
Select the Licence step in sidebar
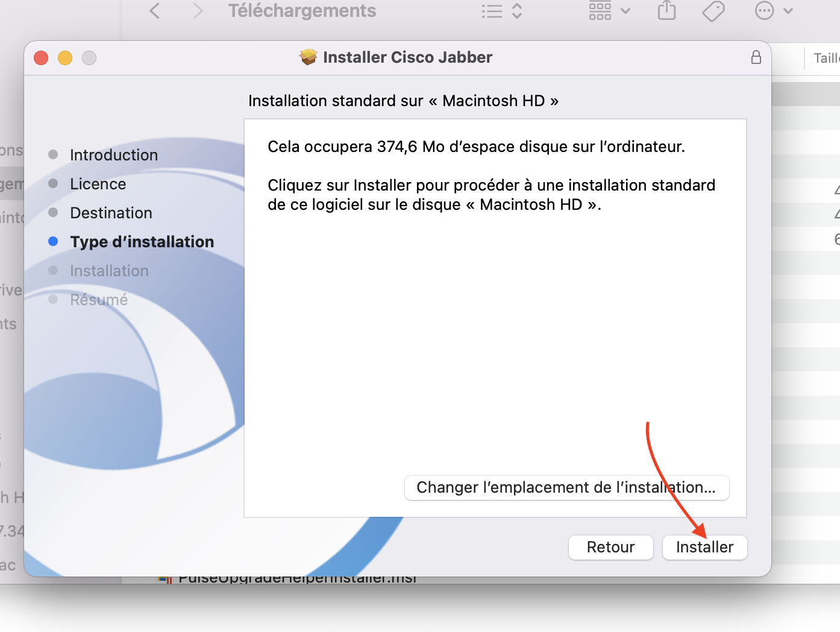(98, 184)
